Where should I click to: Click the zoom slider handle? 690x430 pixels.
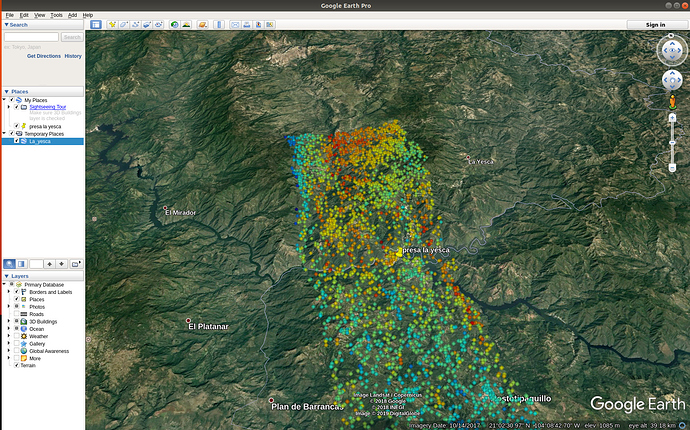pyautogui.click(x=672, y=143)
